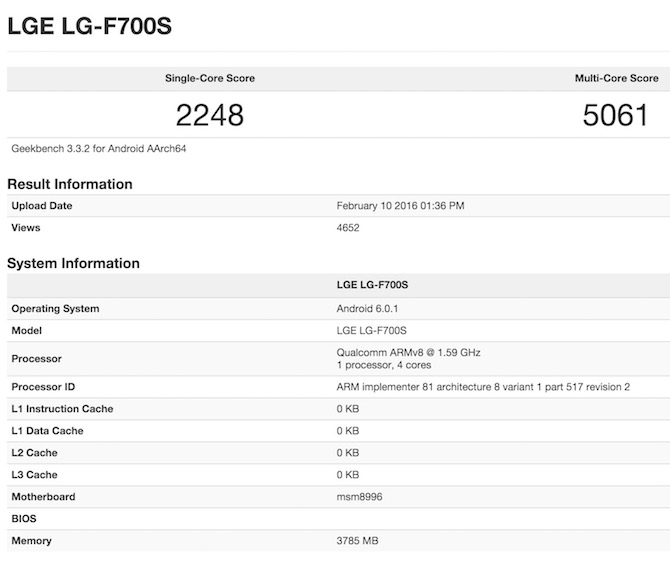670x561 pixels.
Task: Click the ARM implementer 81 processor ID value
Action: coord(483,387)
